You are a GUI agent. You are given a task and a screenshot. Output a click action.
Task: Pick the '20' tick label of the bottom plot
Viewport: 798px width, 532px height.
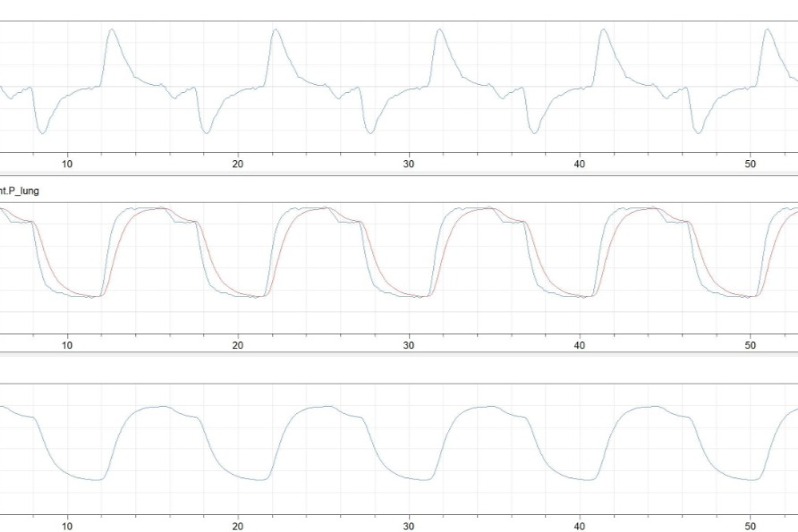tap(238, 526)
